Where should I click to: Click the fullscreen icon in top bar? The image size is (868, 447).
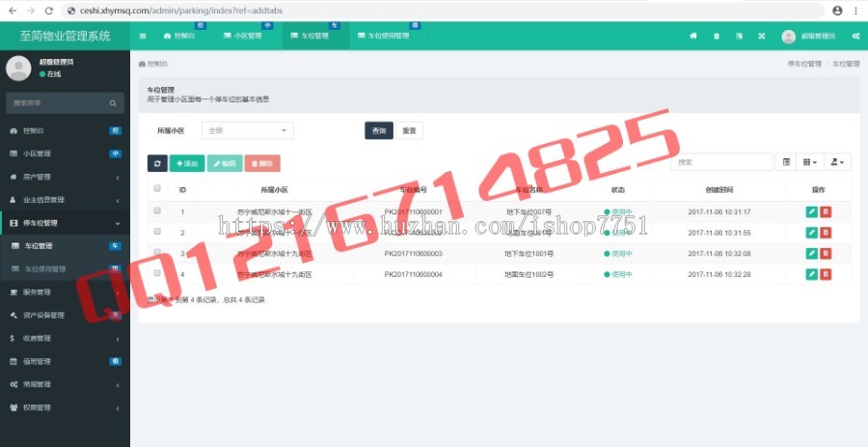pyautogui.click(x=762, y=36)
